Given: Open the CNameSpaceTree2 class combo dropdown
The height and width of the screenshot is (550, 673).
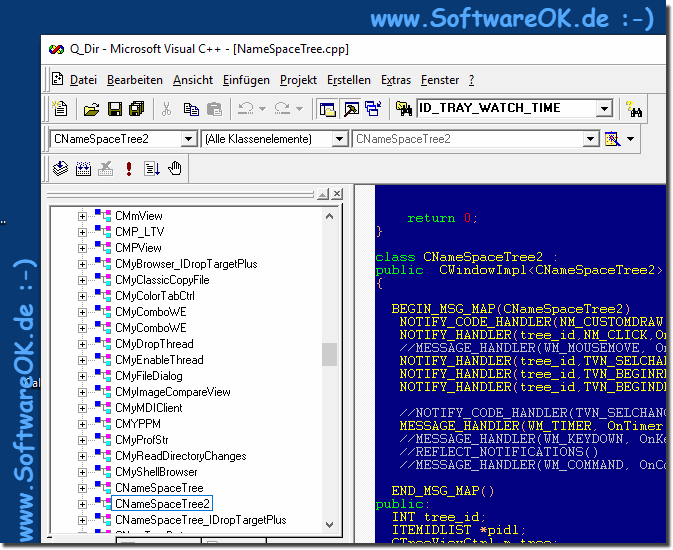Looking at the screenshot, I should pos(188,139).
